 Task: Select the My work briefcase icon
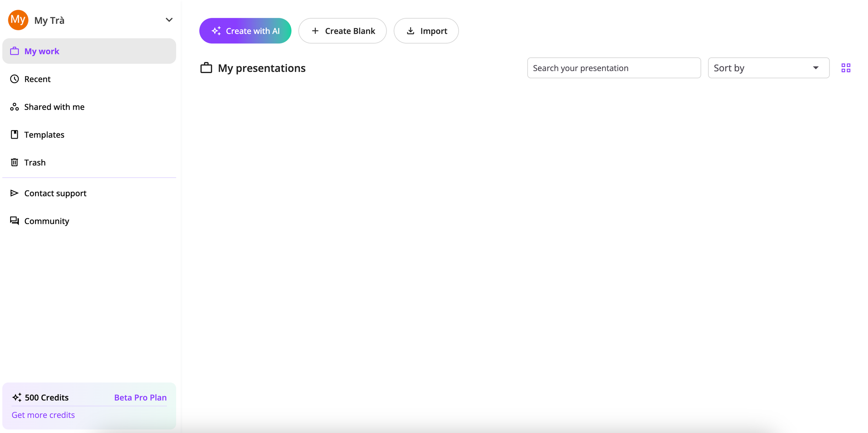[14, 51]
